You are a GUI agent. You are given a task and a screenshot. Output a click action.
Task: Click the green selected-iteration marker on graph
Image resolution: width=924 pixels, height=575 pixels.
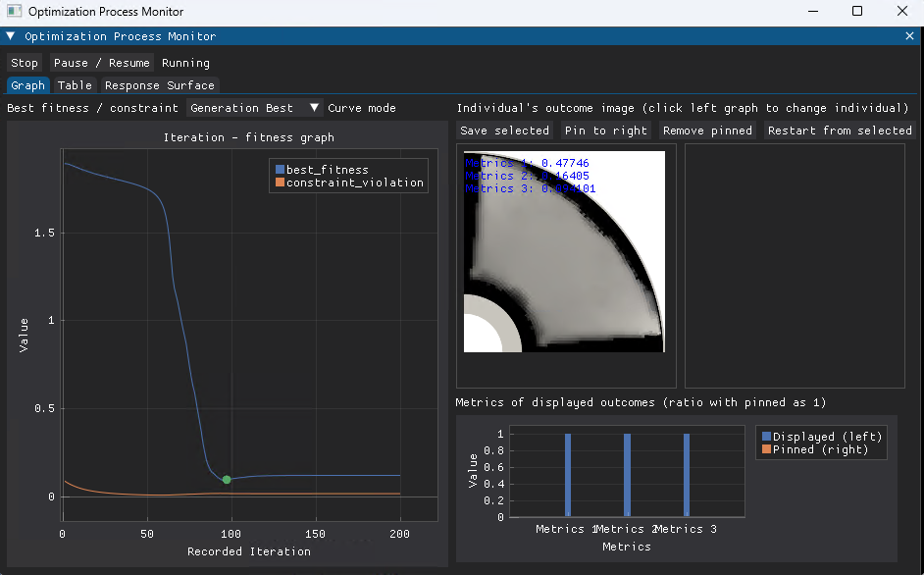pos(227,480)
